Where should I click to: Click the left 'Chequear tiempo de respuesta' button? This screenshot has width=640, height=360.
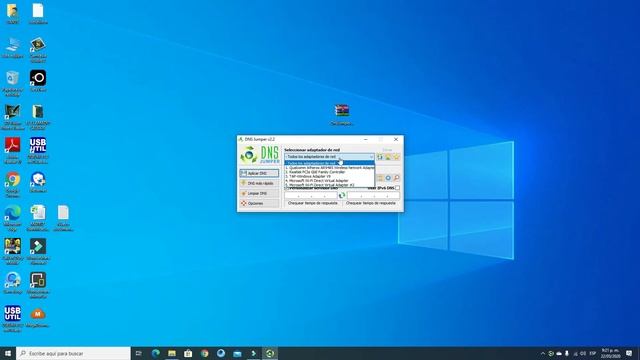[313, 203]
